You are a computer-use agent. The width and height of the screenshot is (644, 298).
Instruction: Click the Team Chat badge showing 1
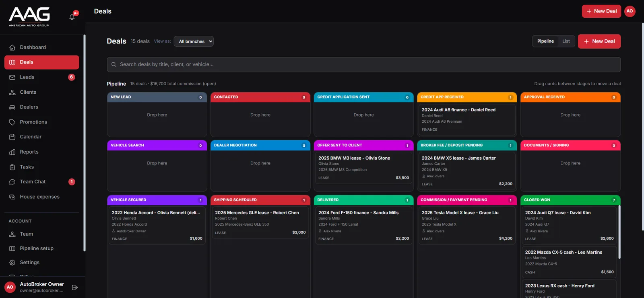(72, 182)
